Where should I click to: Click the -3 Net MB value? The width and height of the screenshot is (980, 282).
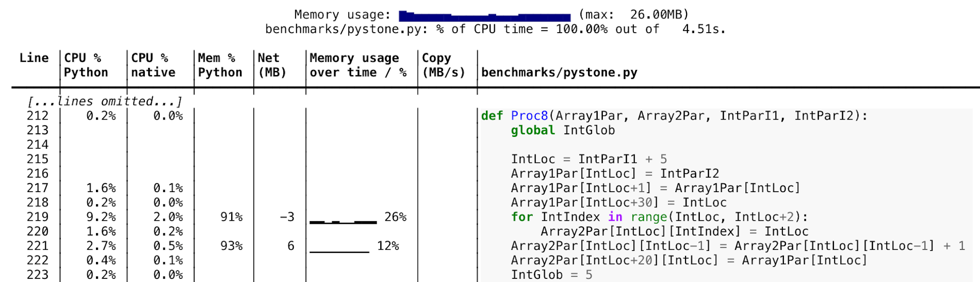pyautogui.click(x=287, y=217)
